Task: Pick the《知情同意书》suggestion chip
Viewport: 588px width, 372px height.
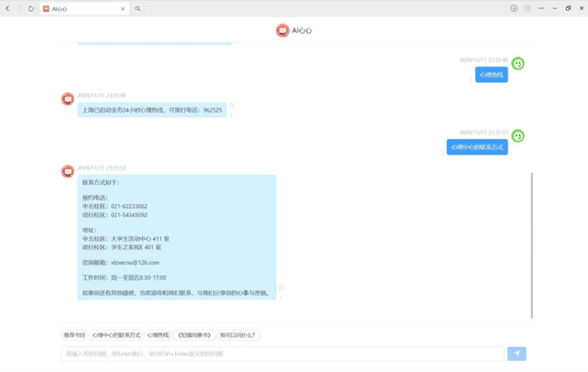Action: pyautogui.click(x=194, y=335)
